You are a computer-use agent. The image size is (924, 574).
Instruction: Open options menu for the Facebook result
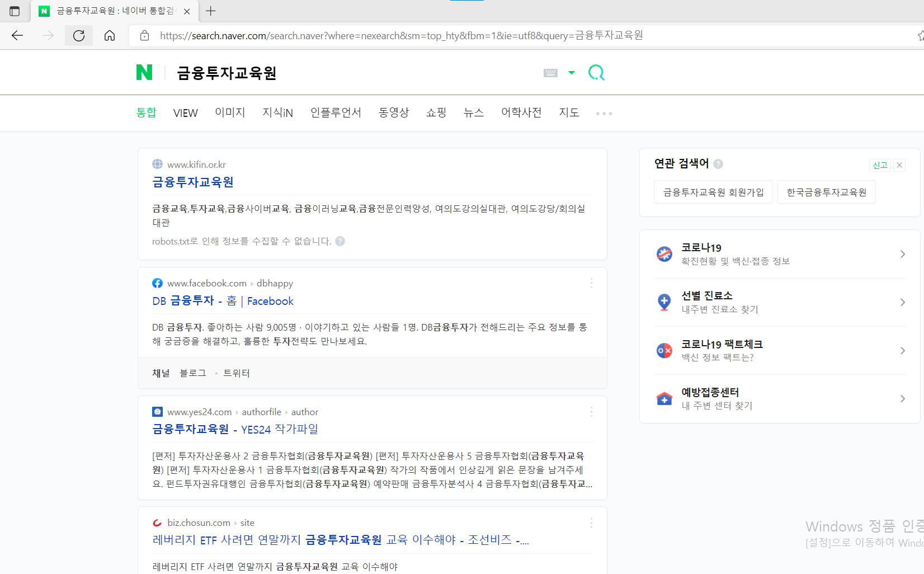[x=591, y=283]
